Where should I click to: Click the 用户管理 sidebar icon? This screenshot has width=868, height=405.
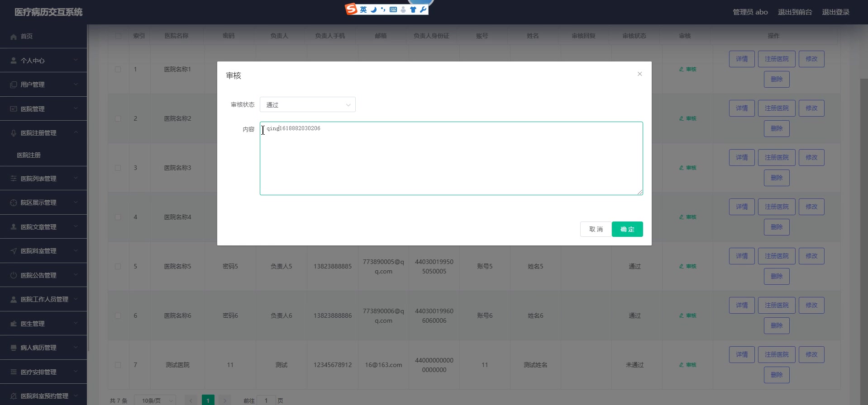click(x=14, y=85)
